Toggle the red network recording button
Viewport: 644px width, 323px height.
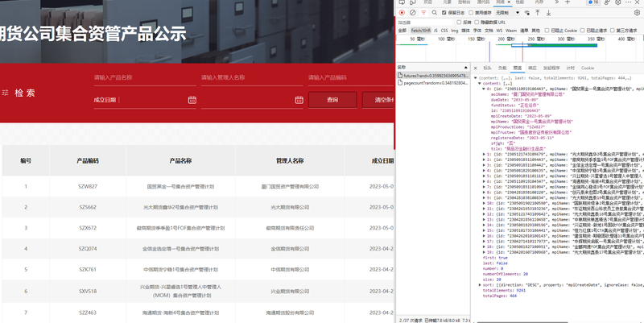pos(402,13)
